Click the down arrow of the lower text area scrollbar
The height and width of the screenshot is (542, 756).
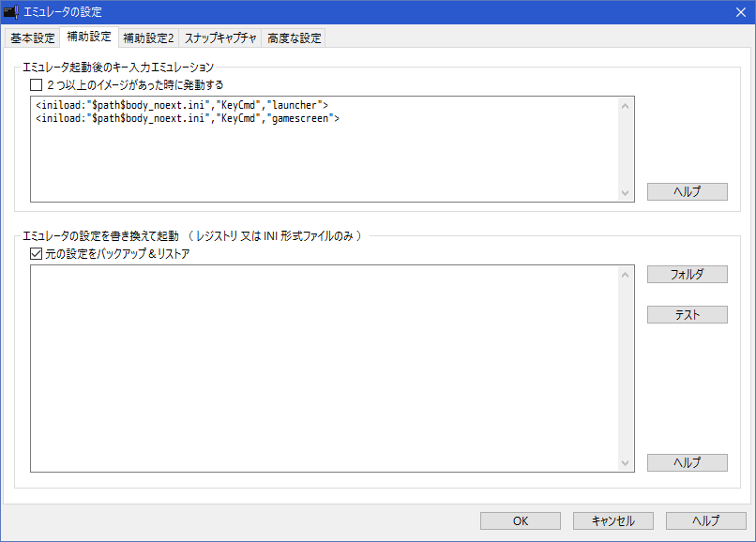pos(626,462)
